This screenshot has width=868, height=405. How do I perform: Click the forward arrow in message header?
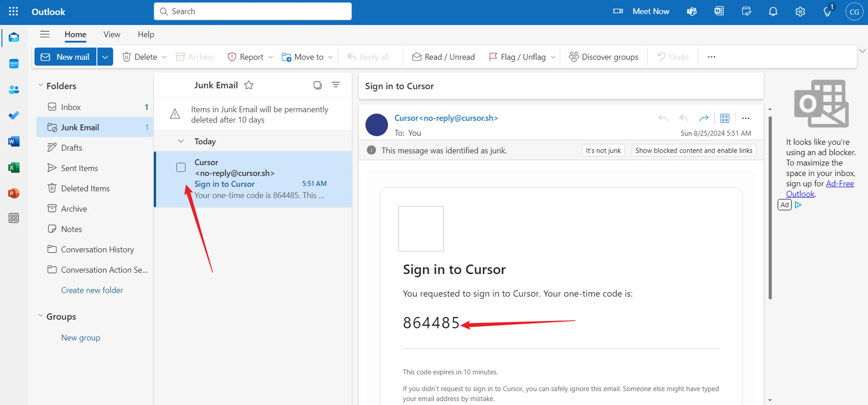[704, 118]
